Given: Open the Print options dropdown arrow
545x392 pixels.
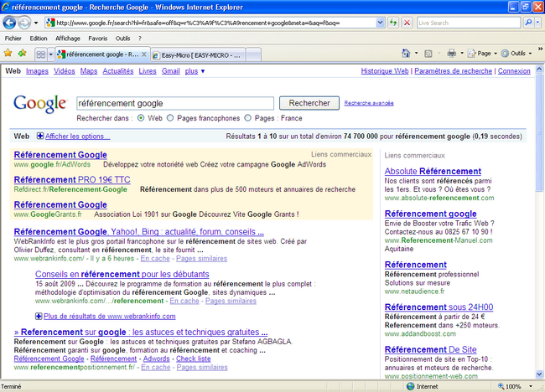Looking at the screenshot, I should click(x=462, y=53).
